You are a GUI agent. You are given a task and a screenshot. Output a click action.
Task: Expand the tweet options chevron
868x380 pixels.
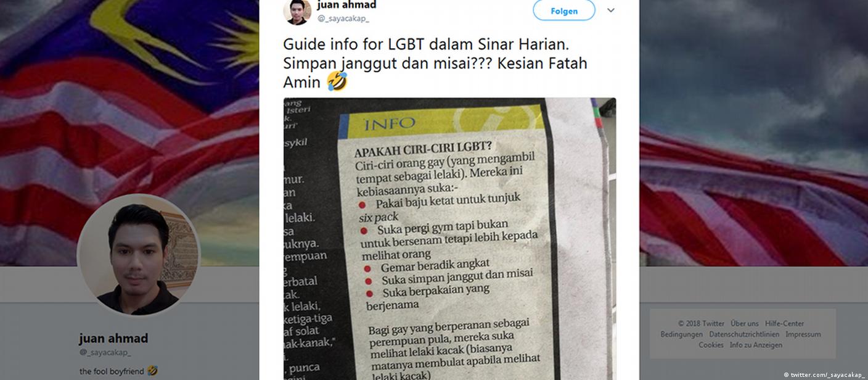[x=611, y=10]
